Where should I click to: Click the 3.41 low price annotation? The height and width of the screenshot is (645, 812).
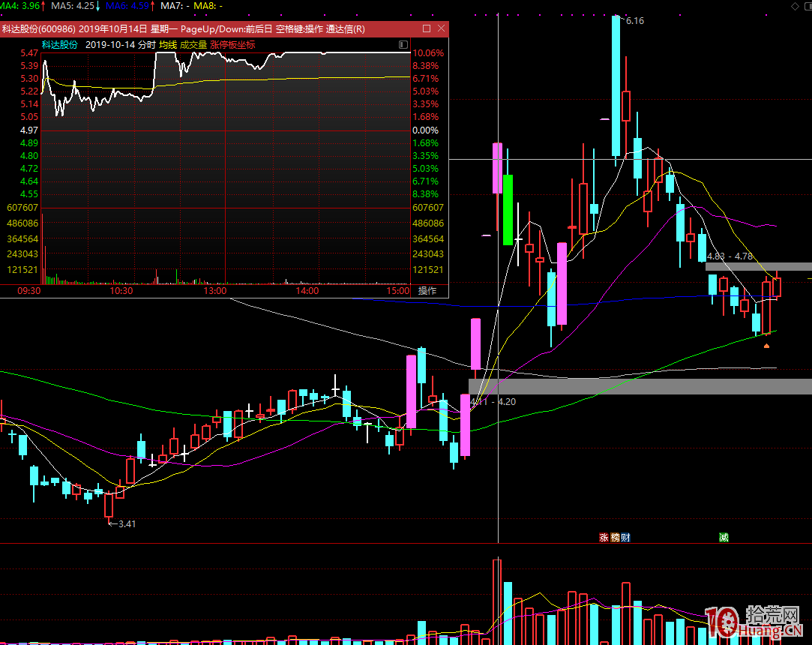(127, 523)
